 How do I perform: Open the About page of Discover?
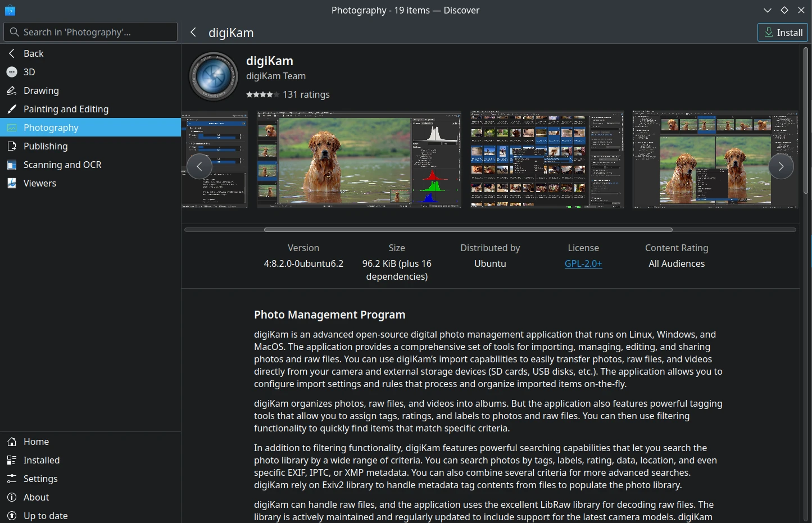tap(36, 497)
